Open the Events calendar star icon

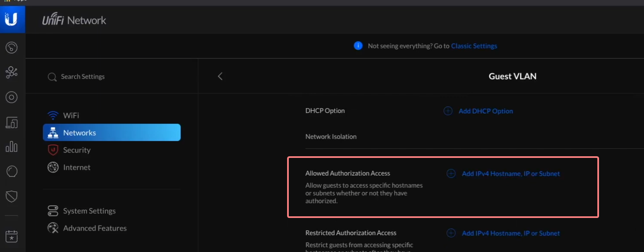click(x=11, y=236)
